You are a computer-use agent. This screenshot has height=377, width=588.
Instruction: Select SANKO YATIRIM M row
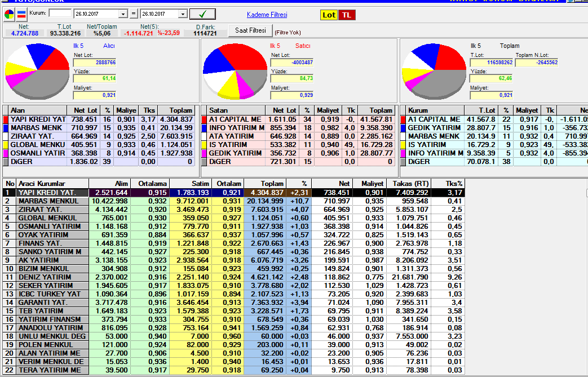point(233,252)
